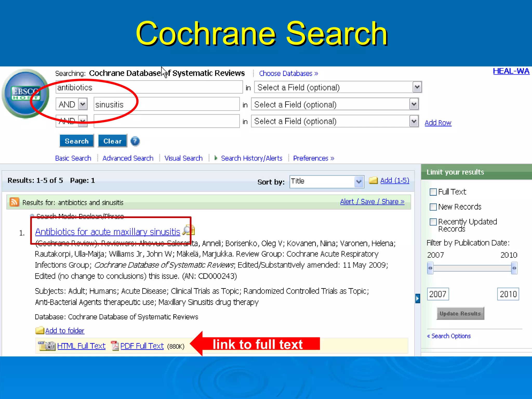Click the EBSCOhost logo
Image resolution: width=532 pixels, height=399 pixels.
tap(25, 94)
